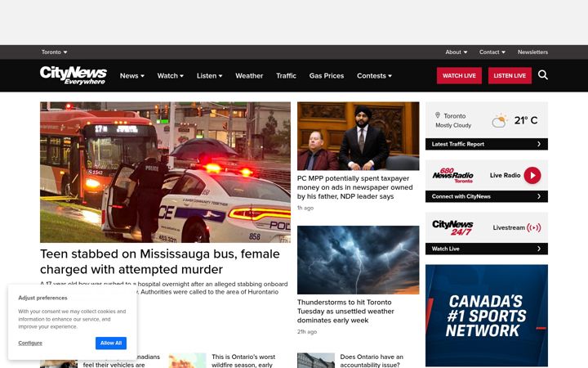Go to the Traffic page

tap(286, 76)
